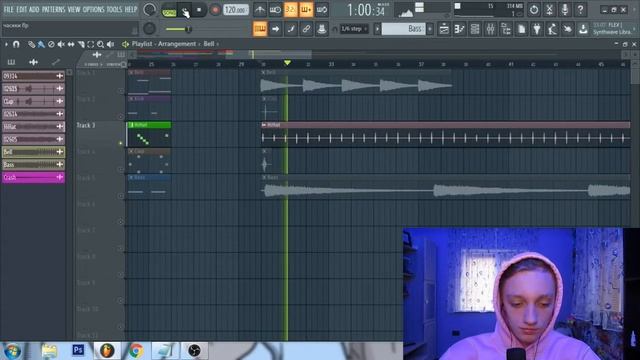The width and height of the screenshot is (640, 360).
Task: Click the audio editor scissors icon
Action: pyautogui.click(x=549, y=10)
